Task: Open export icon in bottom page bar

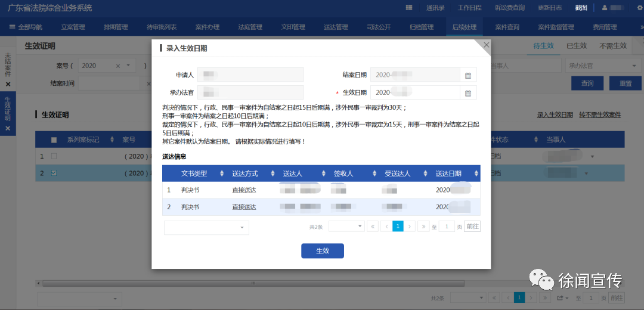Action: point(562,297)
